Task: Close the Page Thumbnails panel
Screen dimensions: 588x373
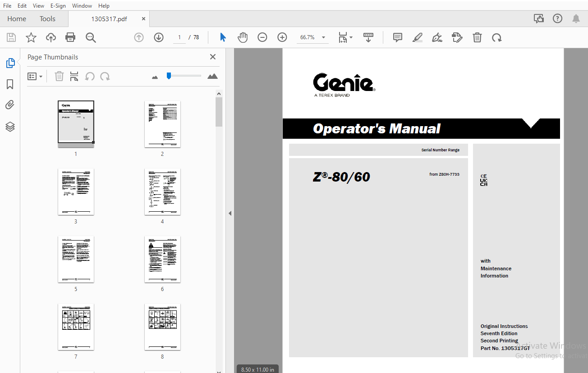Action: [213, 57]
